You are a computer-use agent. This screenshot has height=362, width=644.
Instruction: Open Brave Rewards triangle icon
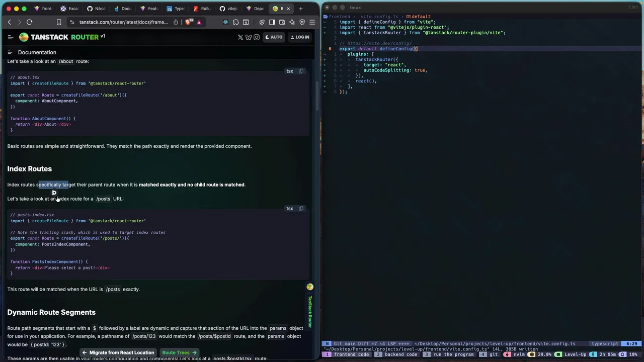(x=199, y=22)
